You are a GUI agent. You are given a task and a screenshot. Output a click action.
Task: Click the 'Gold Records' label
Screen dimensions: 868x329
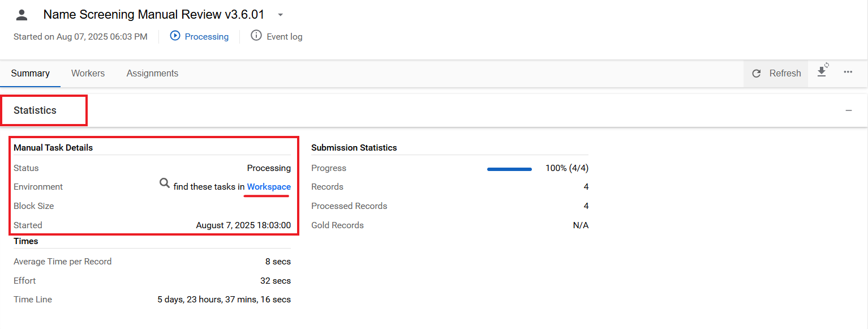point(337,225)
